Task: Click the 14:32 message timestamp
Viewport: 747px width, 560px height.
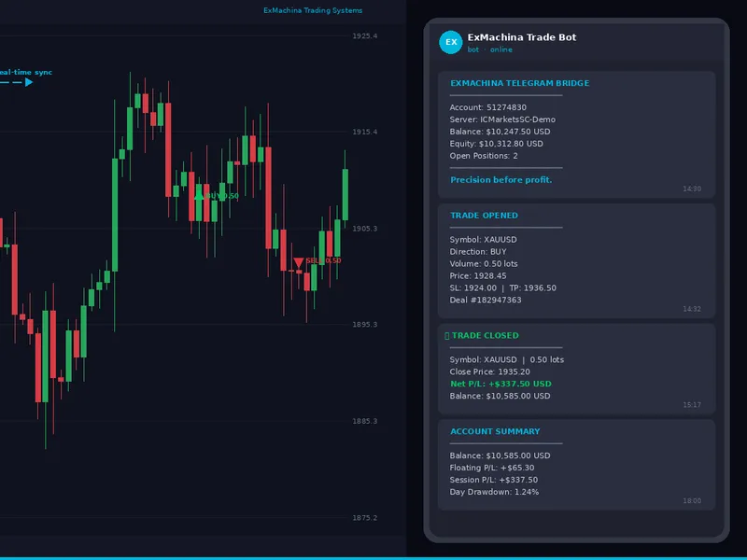Action: pyautogui.click(x=692, y=309)
